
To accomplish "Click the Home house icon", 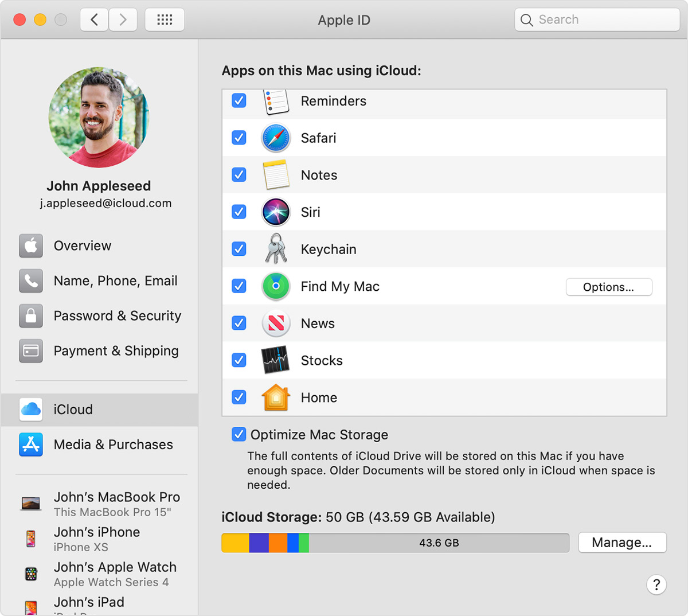I will pyautogui.click(x=276, y=397).
